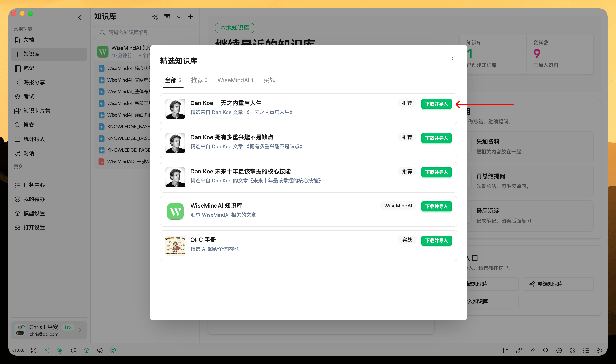The image size is (616, 364).
Task: Open the 知识卡片集 panel in sidebar
Action: (x=36, y=111)
